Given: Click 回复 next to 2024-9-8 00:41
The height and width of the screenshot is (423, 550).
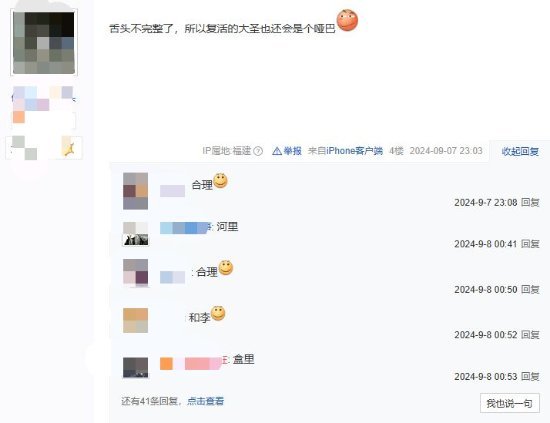Looking at the screenshot, I should tap(530, 244).
